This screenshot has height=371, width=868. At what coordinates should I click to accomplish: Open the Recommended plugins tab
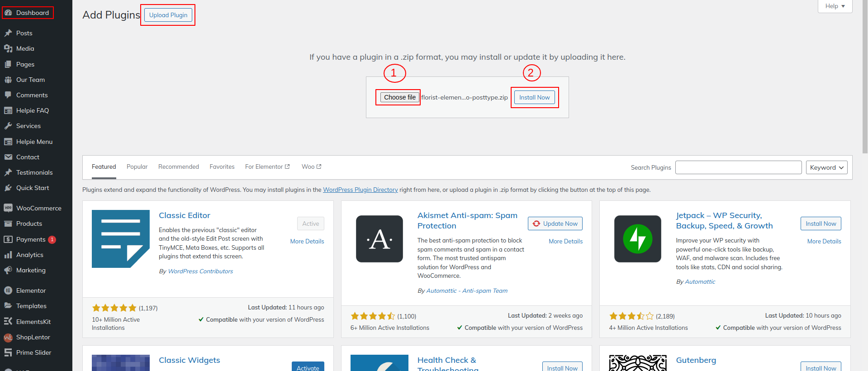[179, 166]
